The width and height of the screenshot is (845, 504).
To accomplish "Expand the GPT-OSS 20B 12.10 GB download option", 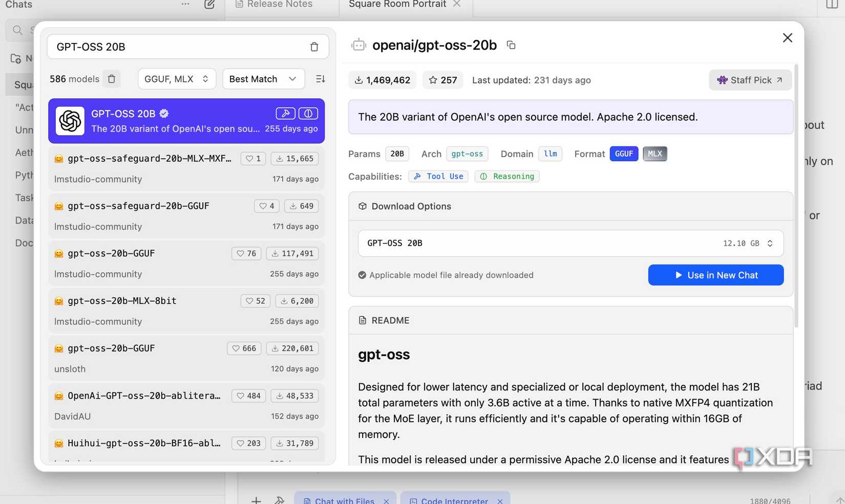I will (x=571, y=243).
